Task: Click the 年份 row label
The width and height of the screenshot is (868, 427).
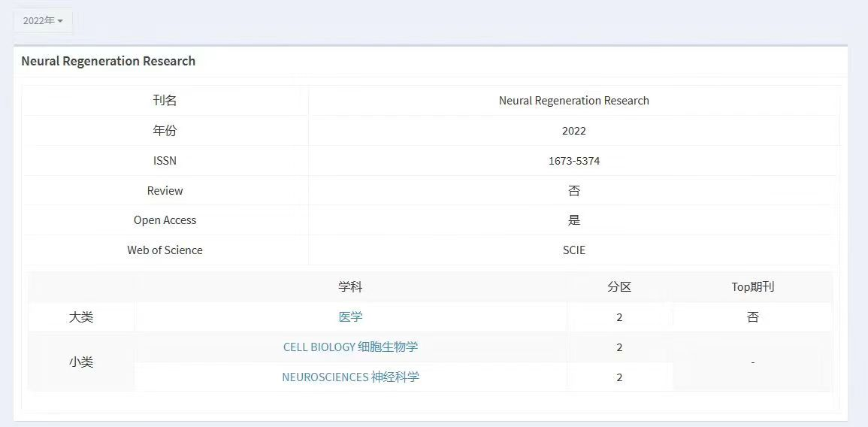Action: pyautogui.click(x=165, y=131)
